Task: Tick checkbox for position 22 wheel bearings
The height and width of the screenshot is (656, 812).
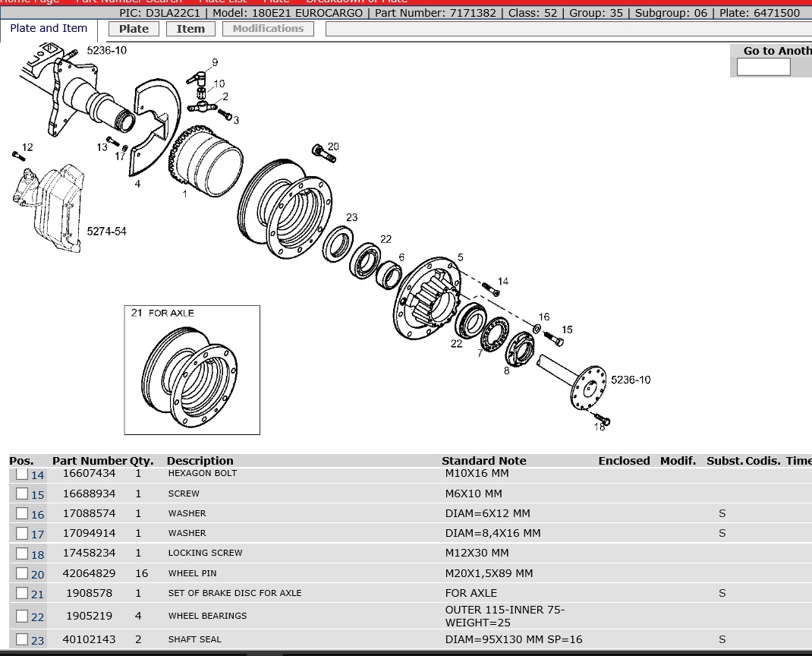Action: tap(22, 616)
